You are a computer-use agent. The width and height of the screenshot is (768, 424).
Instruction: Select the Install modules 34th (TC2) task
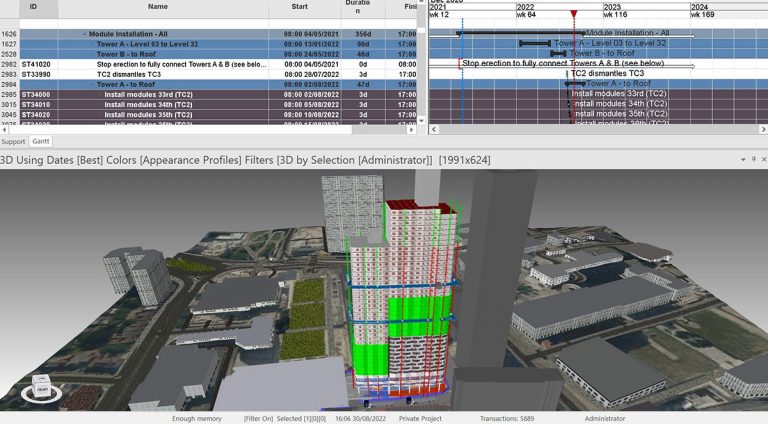click(148, 105)
